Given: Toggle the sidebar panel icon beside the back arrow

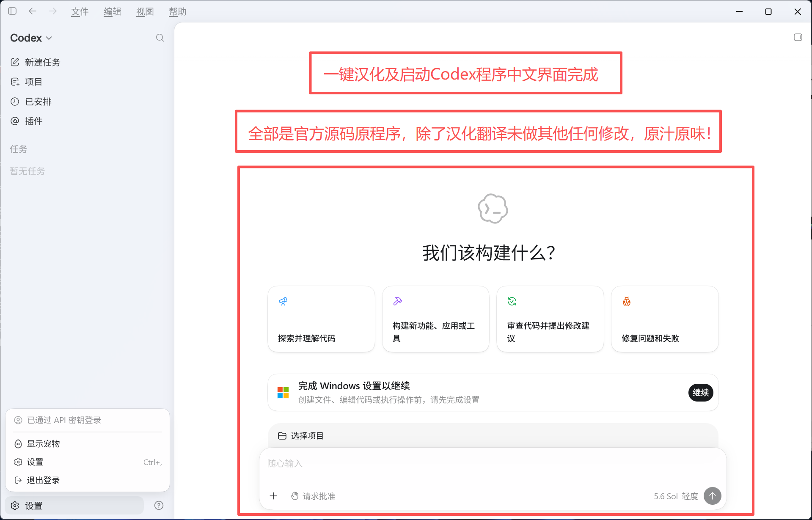Looking at the screenshot, I should [x=12, y=11].
